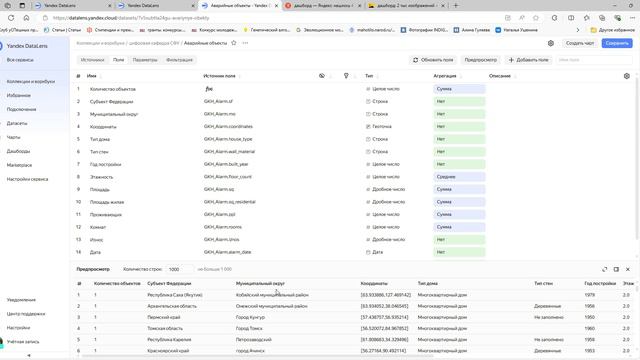Open Настройки сервиса in the sidebar
640x360 pixels.
27,179
